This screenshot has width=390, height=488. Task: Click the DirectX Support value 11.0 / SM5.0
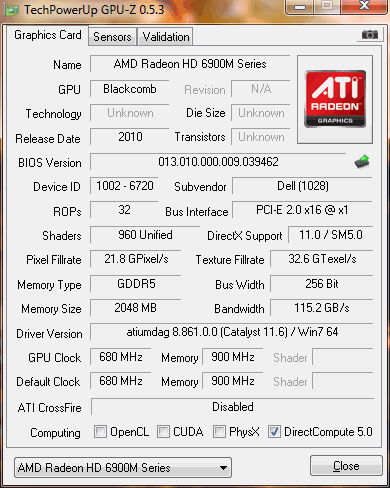(331, 235)
